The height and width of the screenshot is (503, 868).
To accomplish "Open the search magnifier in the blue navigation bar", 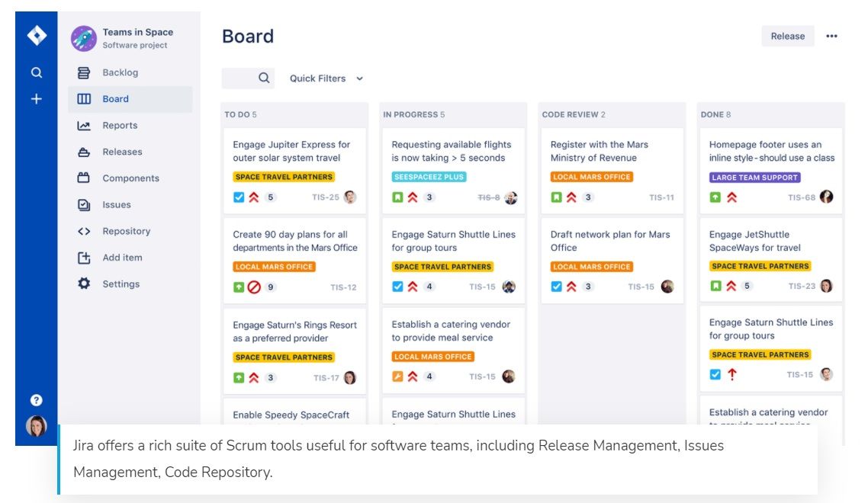I will [x=36, y=72].
